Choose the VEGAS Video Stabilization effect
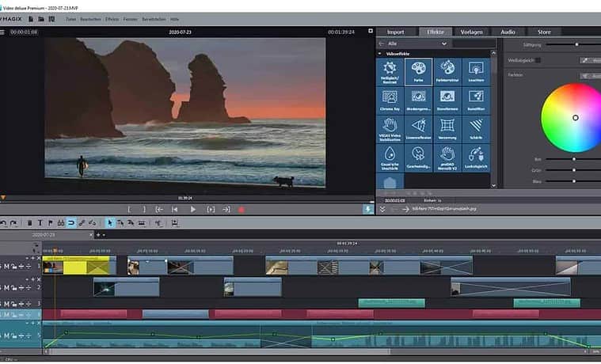This screenshot has width=601, height=364. [390, 129]
